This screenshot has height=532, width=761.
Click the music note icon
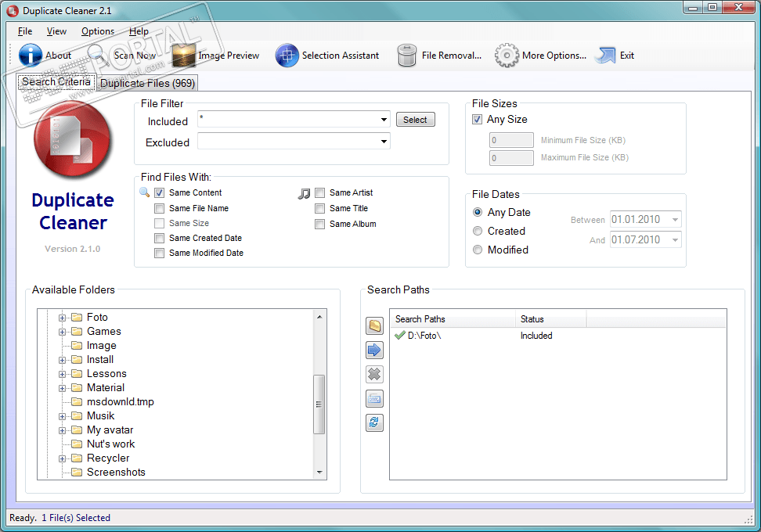click(304, 193)
